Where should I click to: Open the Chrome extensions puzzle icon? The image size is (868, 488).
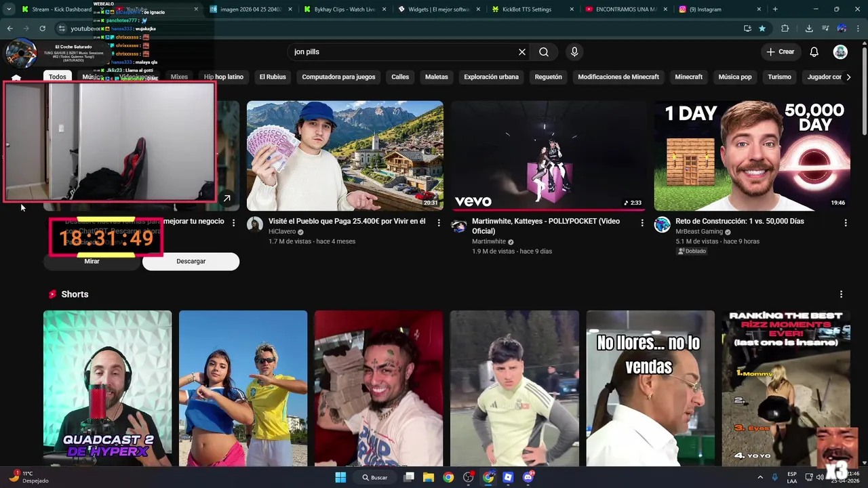(785, 28)
